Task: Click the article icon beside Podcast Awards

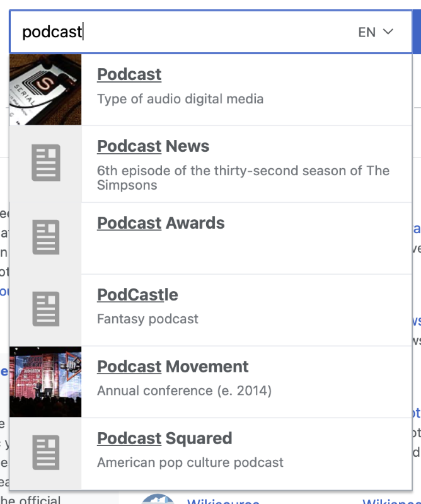Action: pyautogui.click(x=45, y=238)
